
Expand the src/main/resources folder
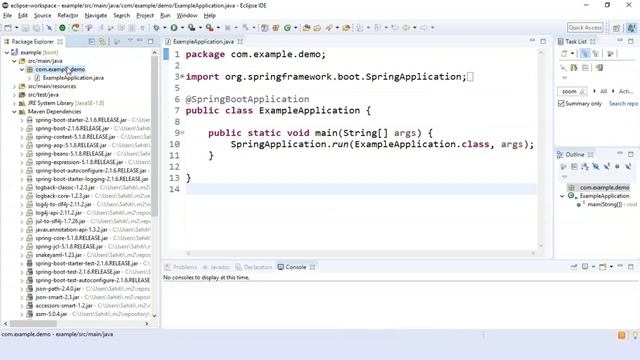click(x=14, y=86)
